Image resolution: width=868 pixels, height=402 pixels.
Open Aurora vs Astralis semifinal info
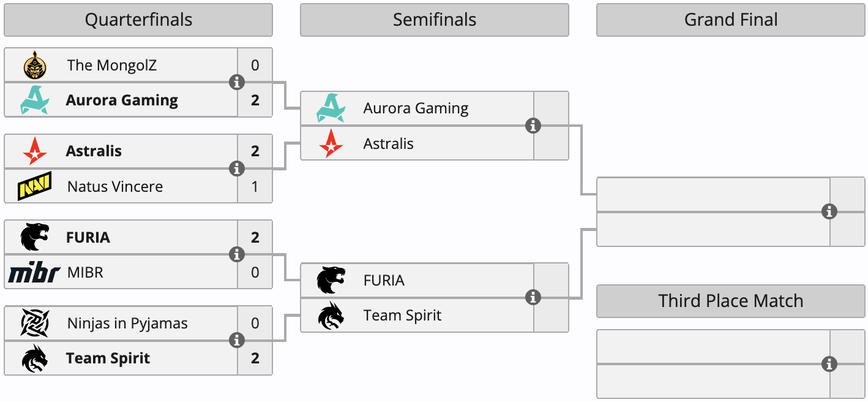(533, 126)
